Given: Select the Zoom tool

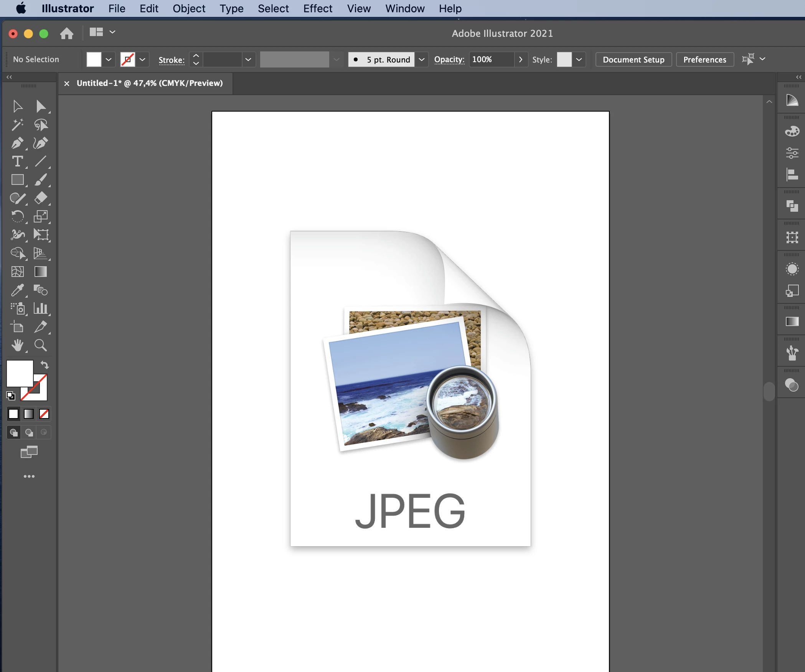Looking at the screenshot, I should point(41,346).
